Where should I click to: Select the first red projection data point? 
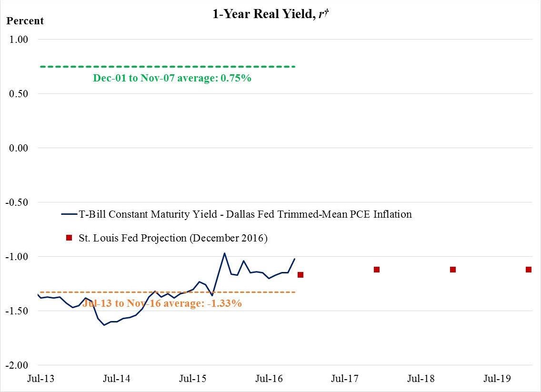coord(301,275)
